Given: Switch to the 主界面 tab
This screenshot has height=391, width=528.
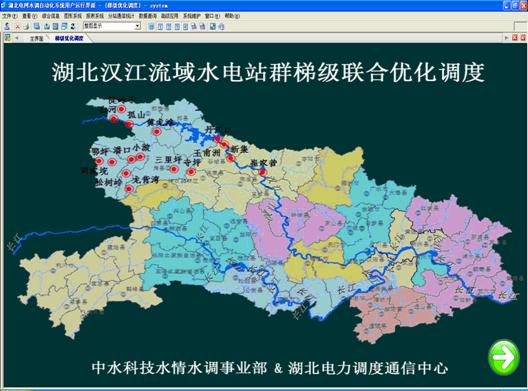Looking at the screenshot, I should click(36, 38).
